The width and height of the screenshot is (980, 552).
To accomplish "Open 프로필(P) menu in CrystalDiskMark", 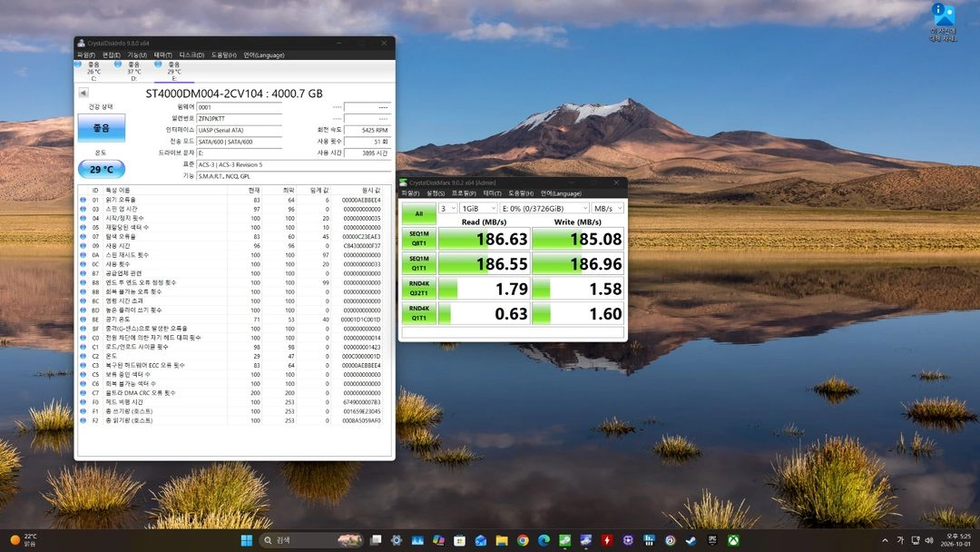I will [464, 193].
